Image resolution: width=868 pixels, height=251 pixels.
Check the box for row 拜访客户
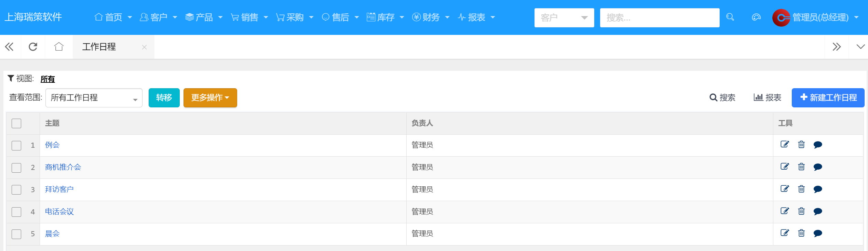16,189
